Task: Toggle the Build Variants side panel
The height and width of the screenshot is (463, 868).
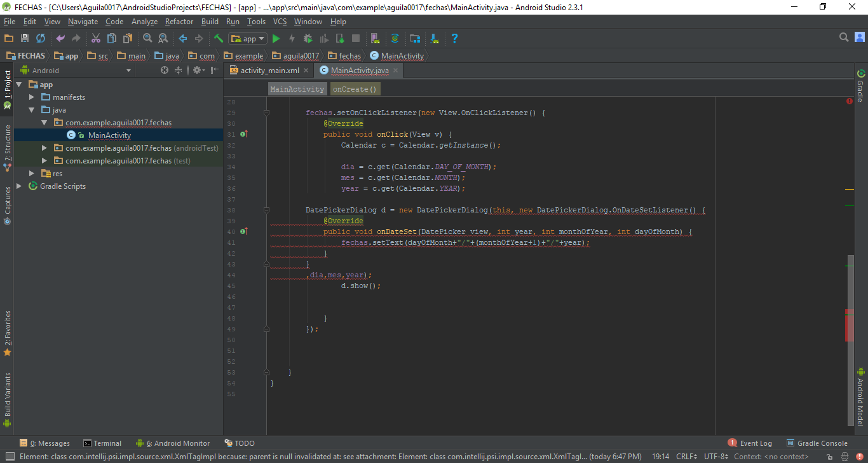Action: coord(7,399)
